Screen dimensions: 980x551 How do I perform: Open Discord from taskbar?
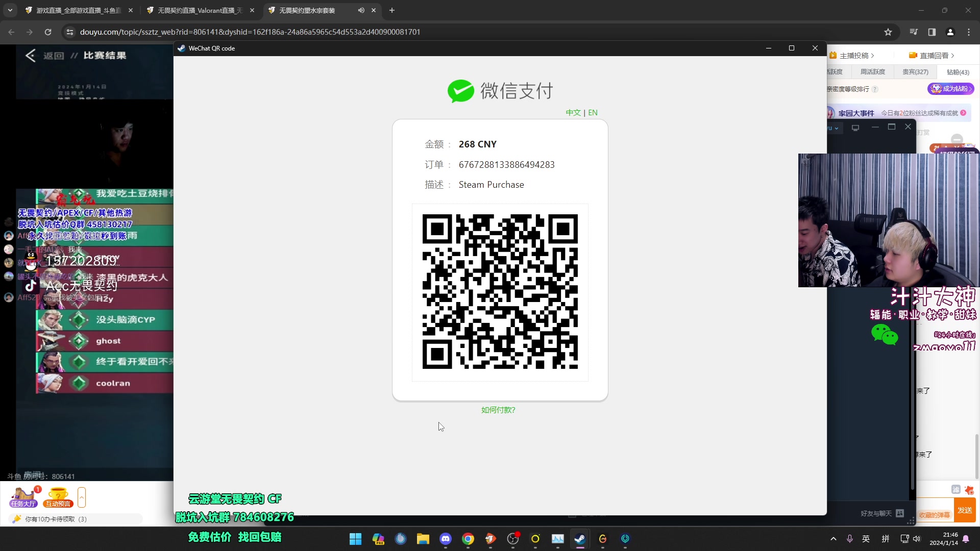[x=446, y=539]
